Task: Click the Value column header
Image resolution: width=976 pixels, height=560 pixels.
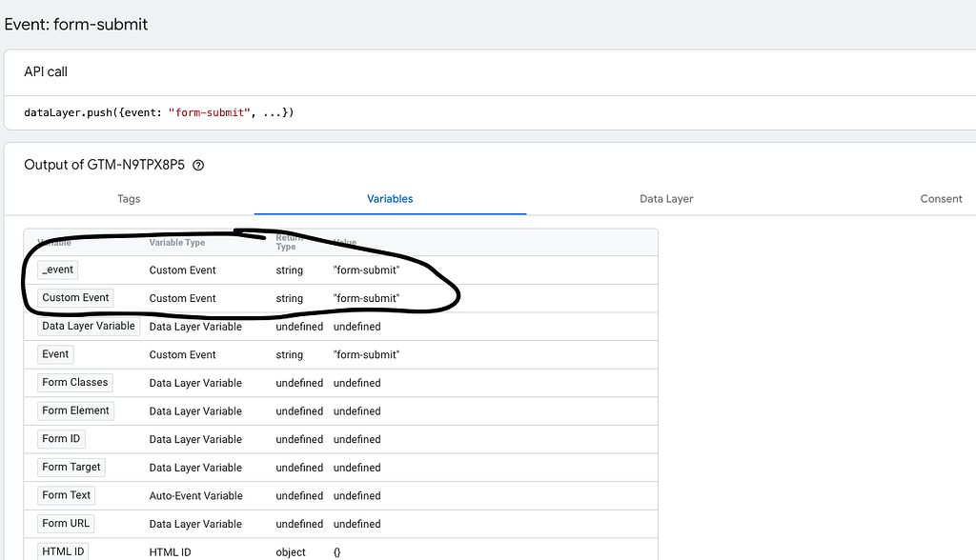Action: (344, 242)
